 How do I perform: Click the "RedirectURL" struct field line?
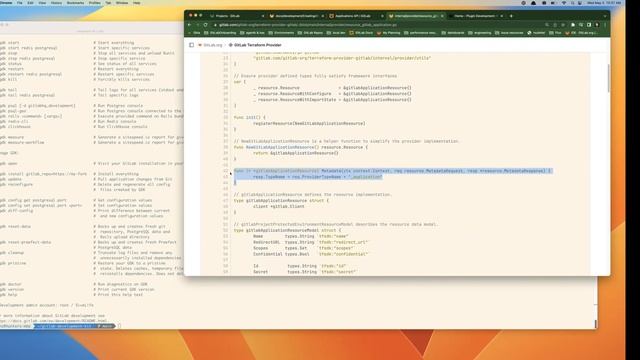point(310,242)
